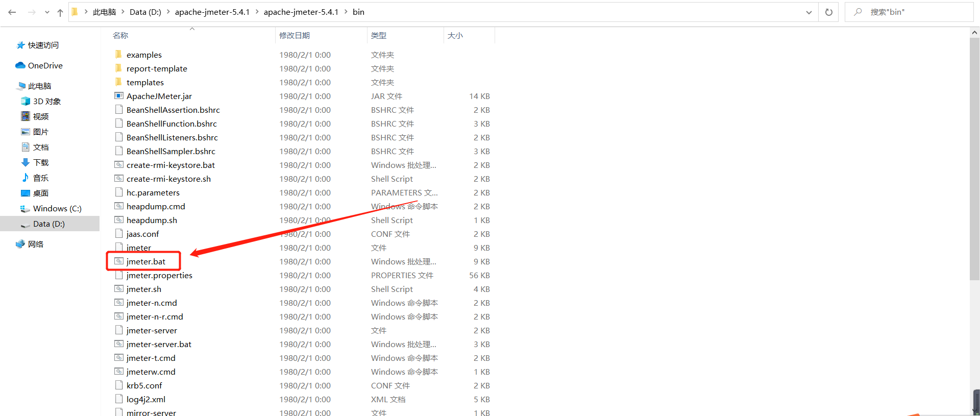Screen dimensions: 980x416
Task: Open recent locations dropdown arrow
Action: (47, 12)
